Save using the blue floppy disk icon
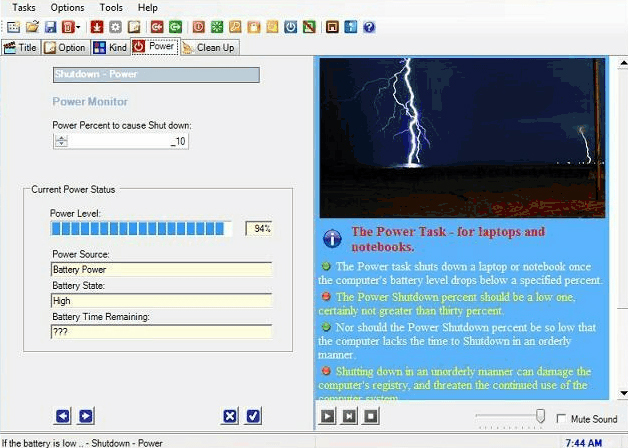This screenshot has width=628, height=448. (50, 27)
